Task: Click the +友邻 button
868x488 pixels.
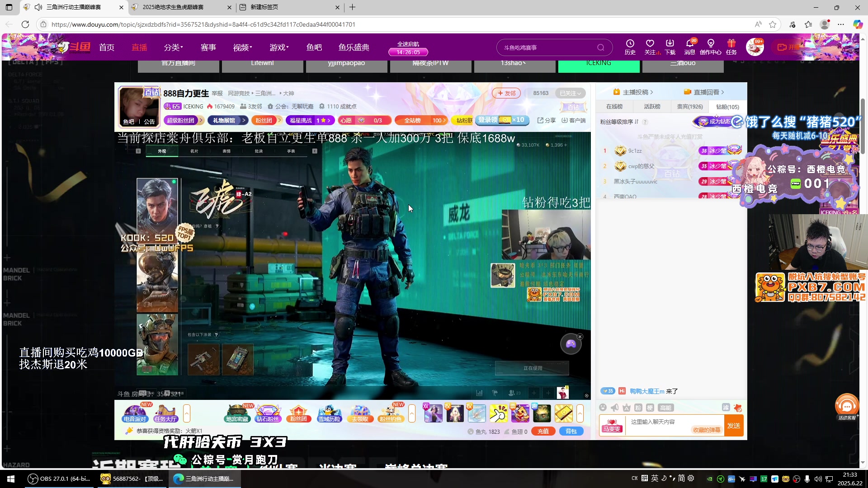Action: [x=506, y=93]
